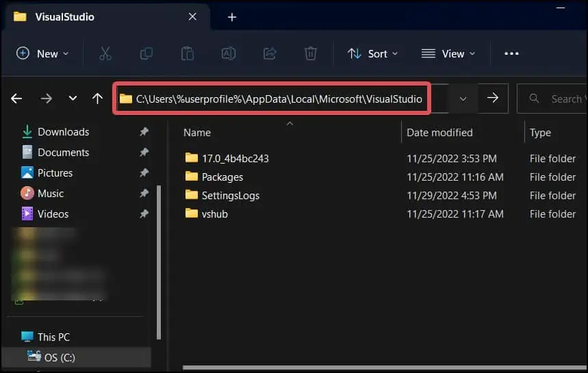
Task: Click the Packages folder icon
Action: (x=192, y=176)
